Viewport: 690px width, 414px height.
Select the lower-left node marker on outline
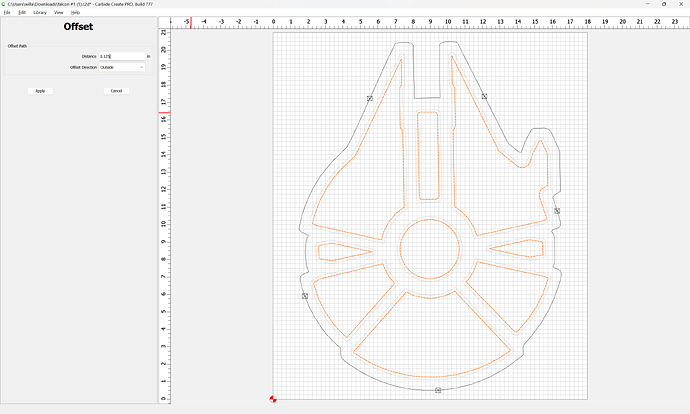click(305, 296)
